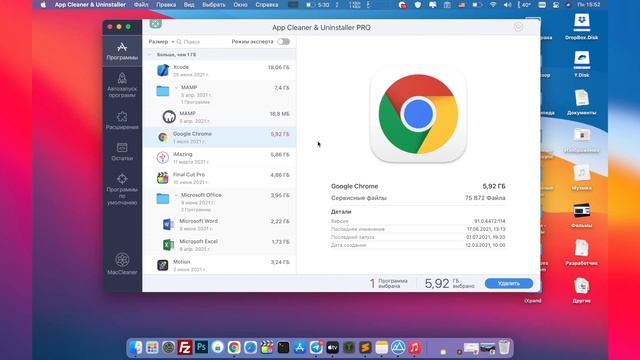Select the iMazing 5,86 ГБ size value
Viewport: 640px width, 360px height.
(280, 155)
